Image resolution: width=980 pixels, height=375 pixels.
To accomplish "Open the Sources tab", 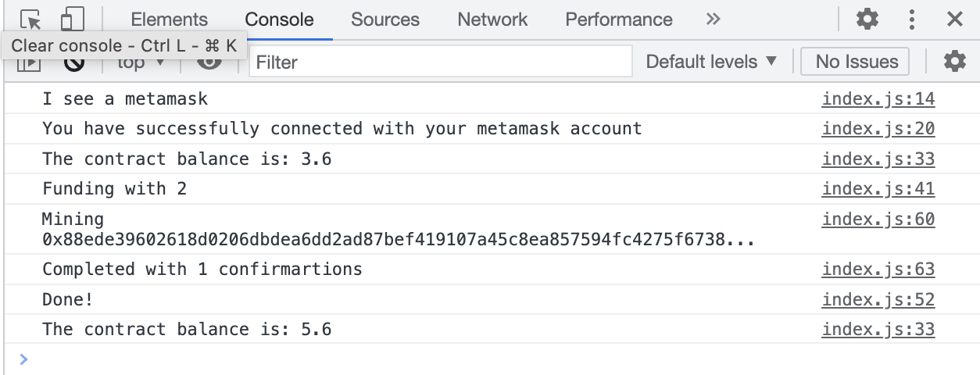I will click(385, 20).
